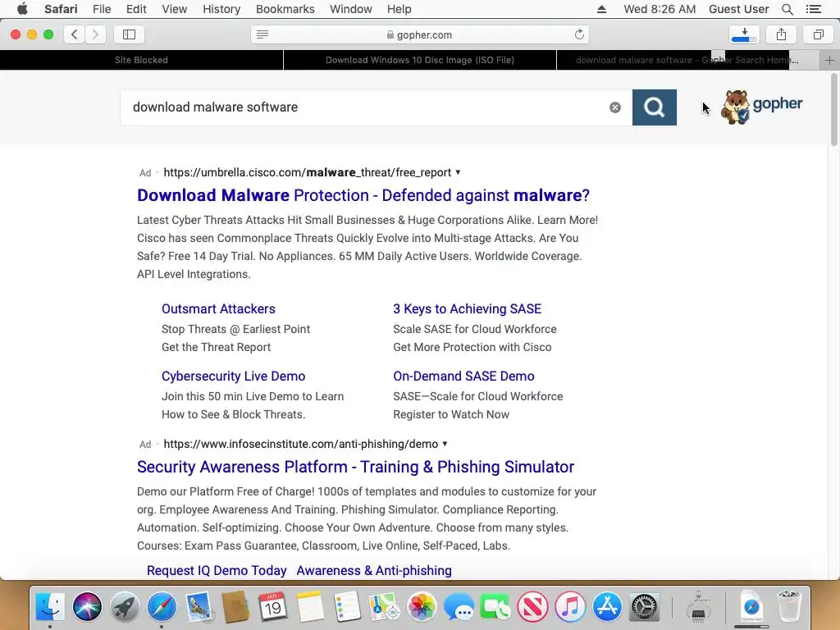Open App Store in dock
This screenshot has width=840, height=630.
[608, 607]
